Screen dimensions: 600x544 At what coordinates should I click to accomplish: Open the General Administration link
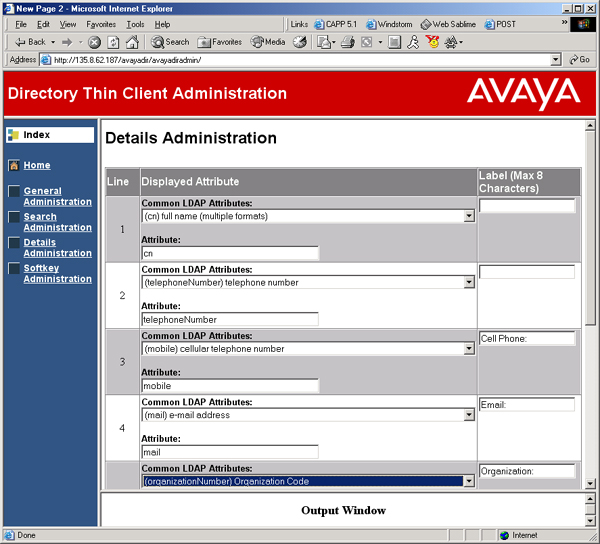pyautogui.click(x=57, y=196)
